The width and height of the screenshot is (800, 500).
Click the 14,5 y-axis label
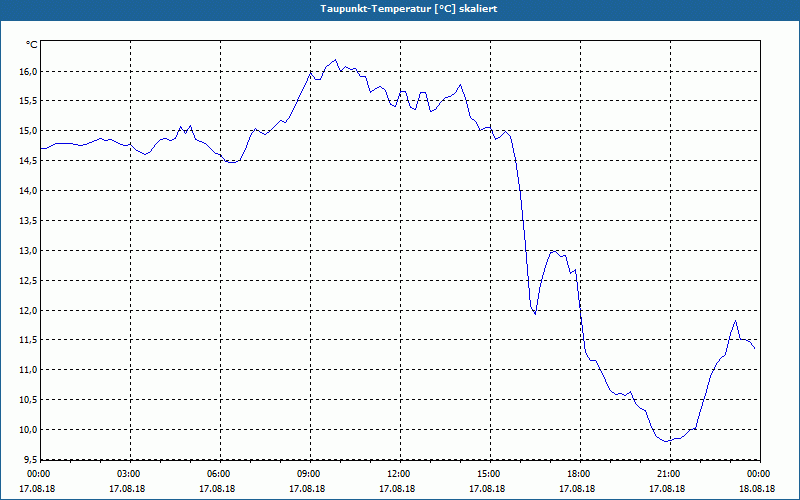pyautogui.click(x=29, y=161)
